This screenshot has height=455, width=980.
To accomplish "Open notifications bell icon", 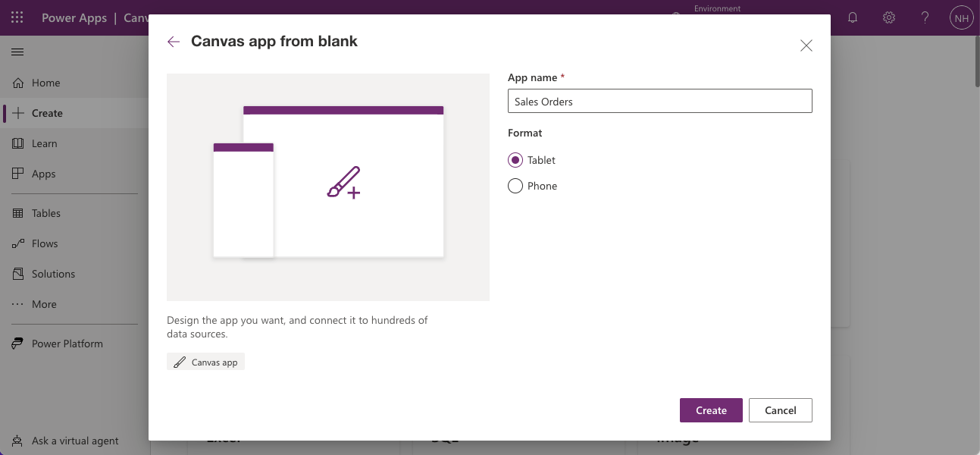I will [853, 17].
